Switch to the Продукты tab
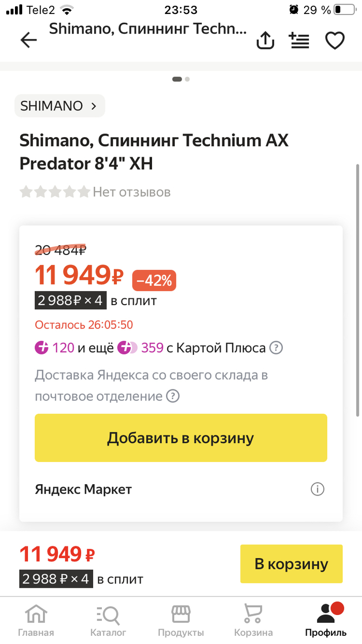 [180, 620]
